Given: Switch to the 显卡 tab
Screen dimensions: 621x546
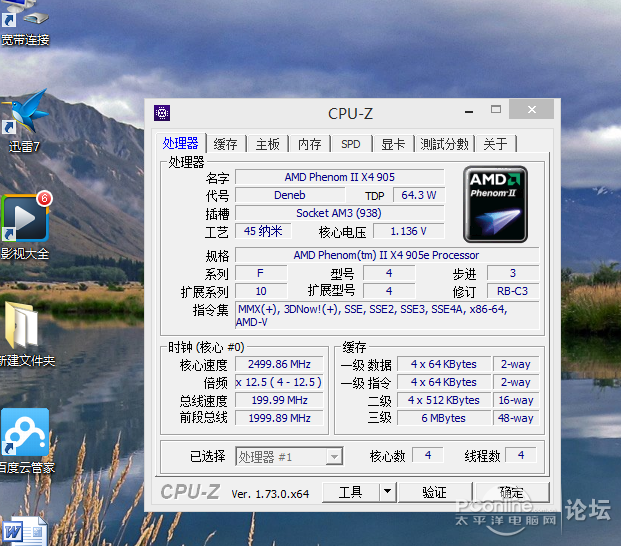Looking at the screenshot, I should tap(393, 144).
